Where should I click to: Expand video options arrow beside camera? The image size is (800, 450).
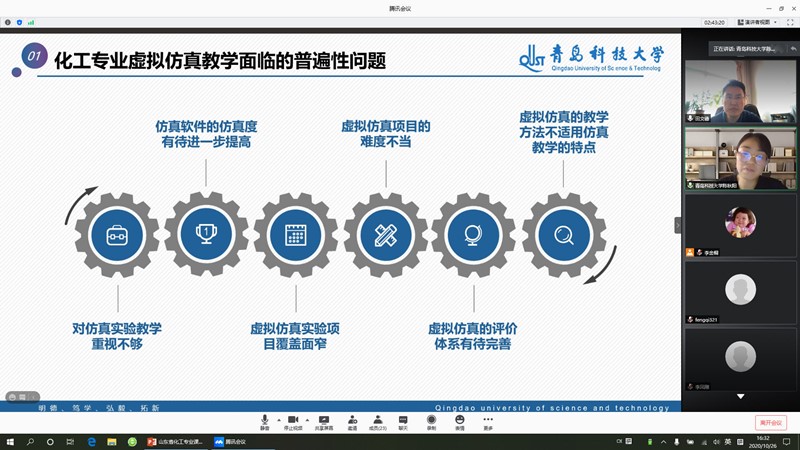305,418
